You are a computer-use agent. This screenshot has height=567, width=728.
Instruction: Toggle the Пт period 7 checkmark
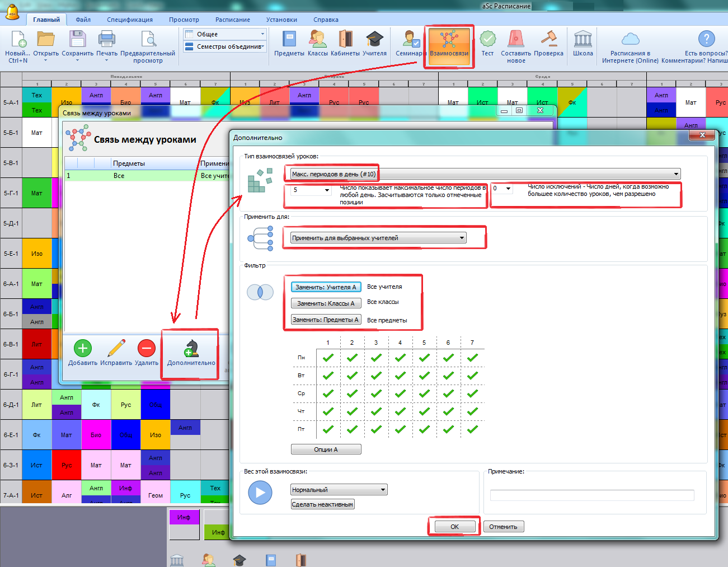click(x=472, y=429)
